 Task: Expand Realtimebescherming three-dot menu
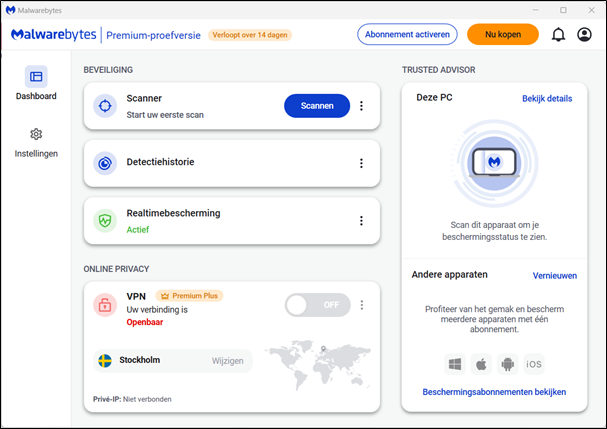tap(361, 221)
